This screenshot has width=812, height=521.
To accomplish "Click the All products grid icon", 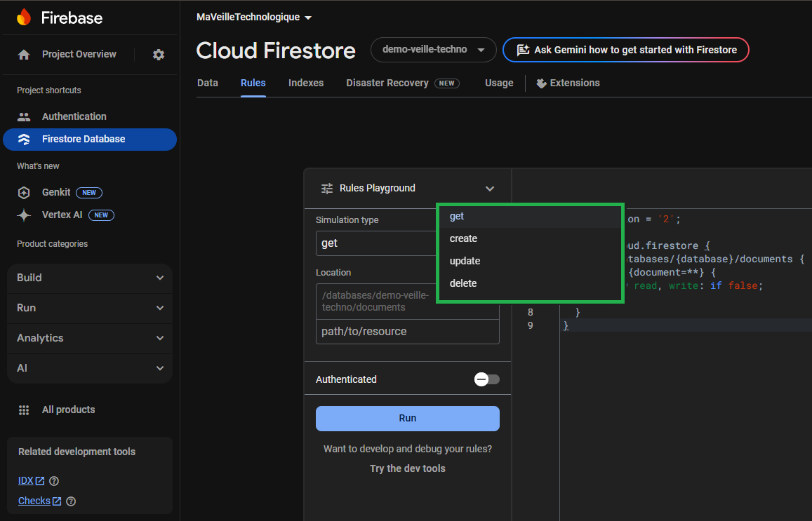I will 24,410.
